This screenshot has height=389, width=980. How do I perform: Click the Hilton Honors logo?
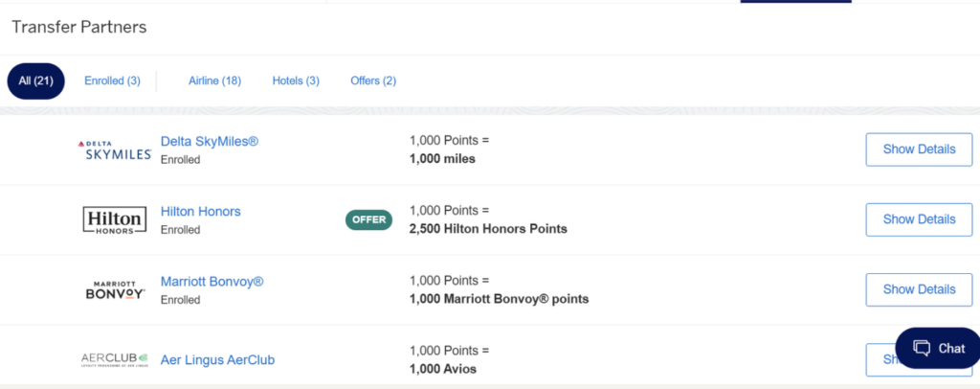(x=115, y=219)
